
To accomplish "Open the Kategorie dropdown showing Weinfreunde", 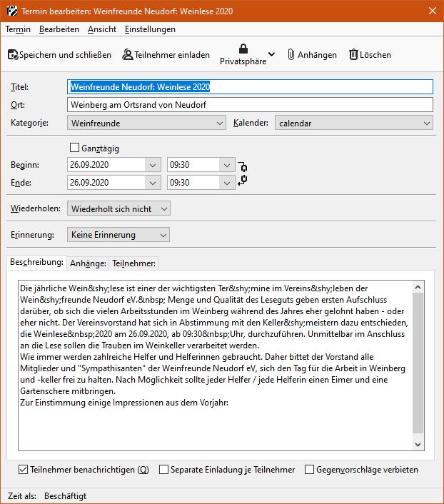I will (x=146, y=123).
